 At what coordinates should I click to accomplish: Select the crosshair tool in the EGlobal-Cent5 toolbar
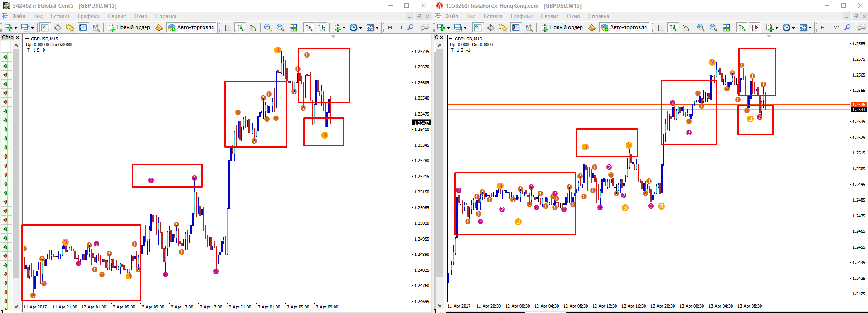[x=58, y=28]
